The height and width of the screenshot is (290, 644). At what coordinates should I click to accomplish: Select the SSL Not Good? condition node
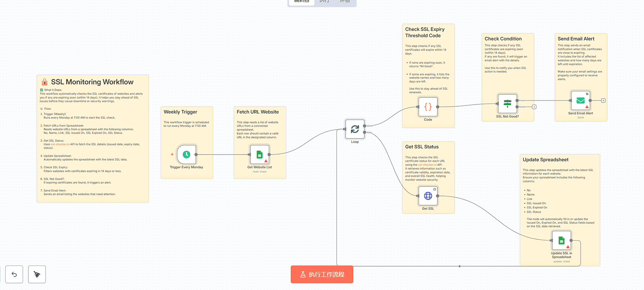click(507, 104)
